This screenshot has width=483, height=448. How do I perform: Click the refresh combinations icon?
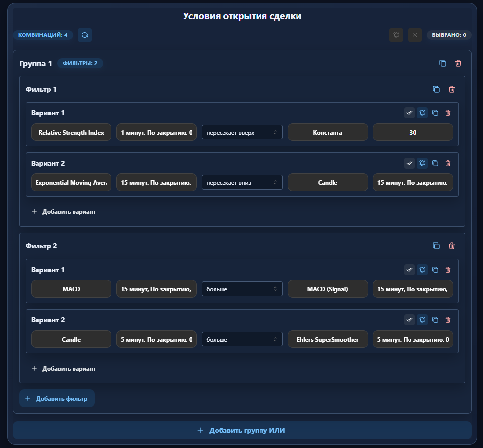tap(85, 35)
